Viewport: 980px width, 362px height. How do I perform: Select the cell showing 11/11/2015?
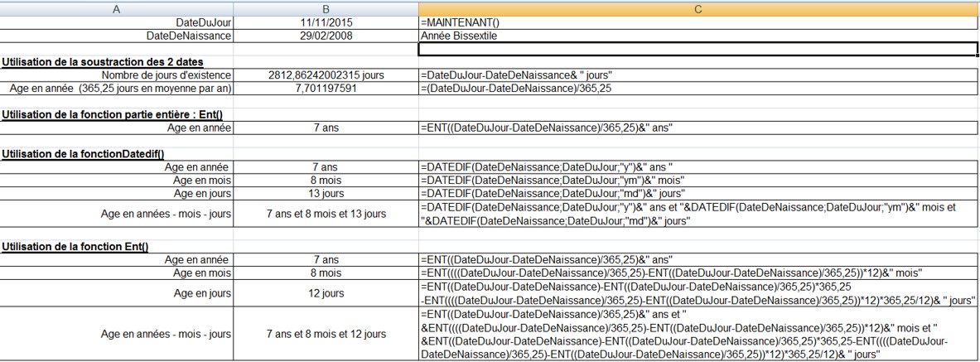(x=326, y=22)
